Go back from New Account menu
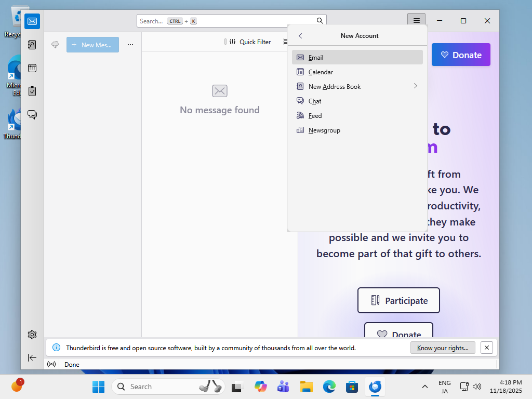The image size is (532, 399). pos(300,36)
